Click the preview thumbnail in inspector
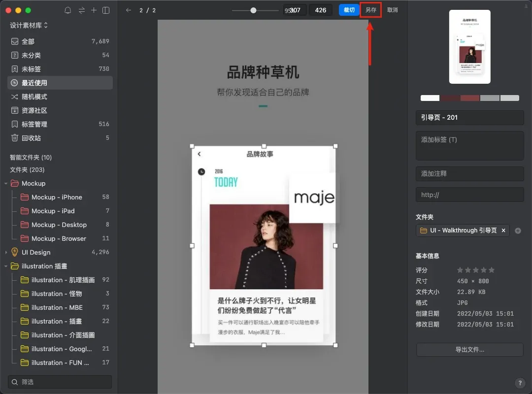532x394 pixels. [469, 47]
